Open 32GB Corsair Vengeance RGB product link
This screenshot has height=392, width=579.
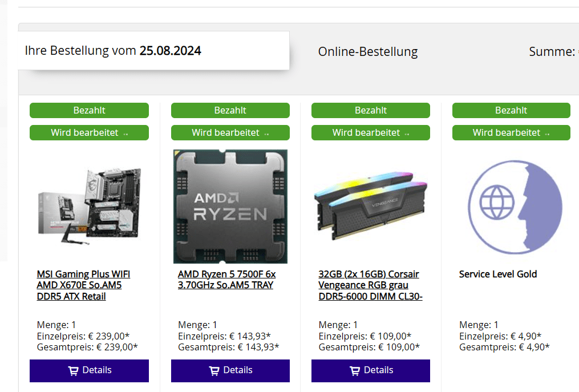click(370, 285)
